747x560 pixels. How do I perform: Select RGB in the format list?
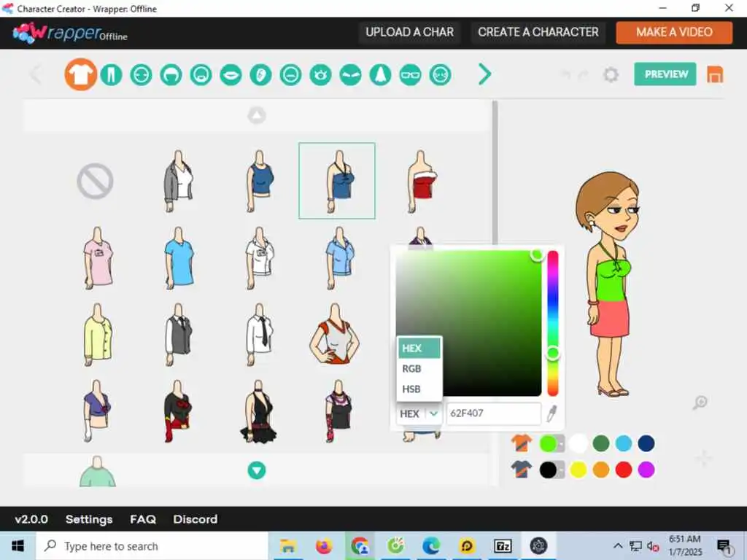(x=419, y=368)
